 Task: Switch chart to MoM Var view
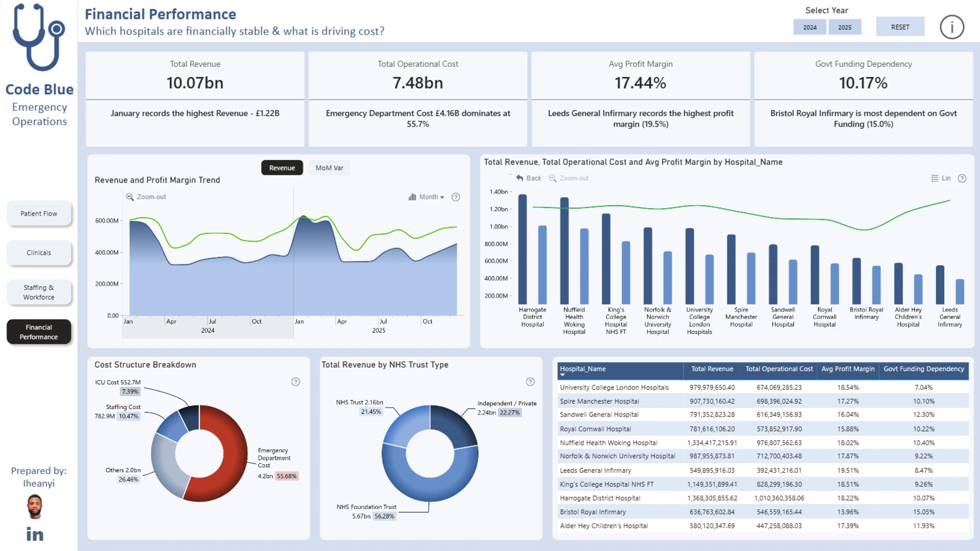(x=329, y=168)
